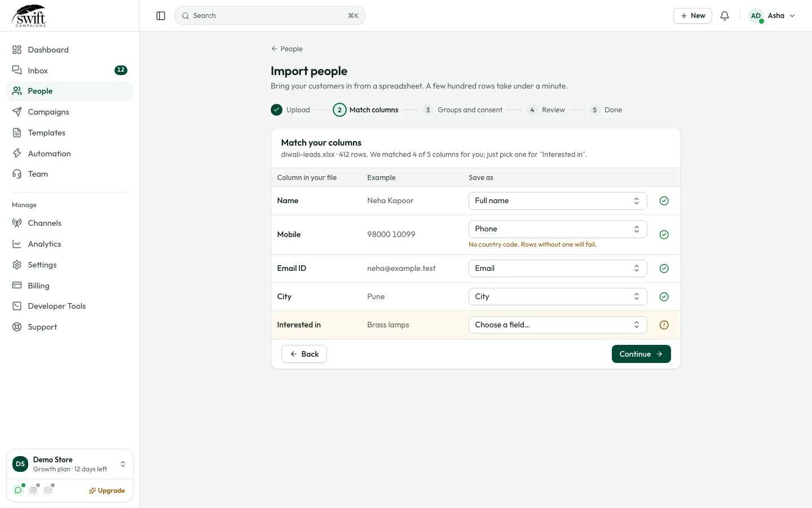Image resolution: width=812 pixels, height=508 pixels.
Task: Open Campaigns from the sidebar
Action: click(70, 112)
